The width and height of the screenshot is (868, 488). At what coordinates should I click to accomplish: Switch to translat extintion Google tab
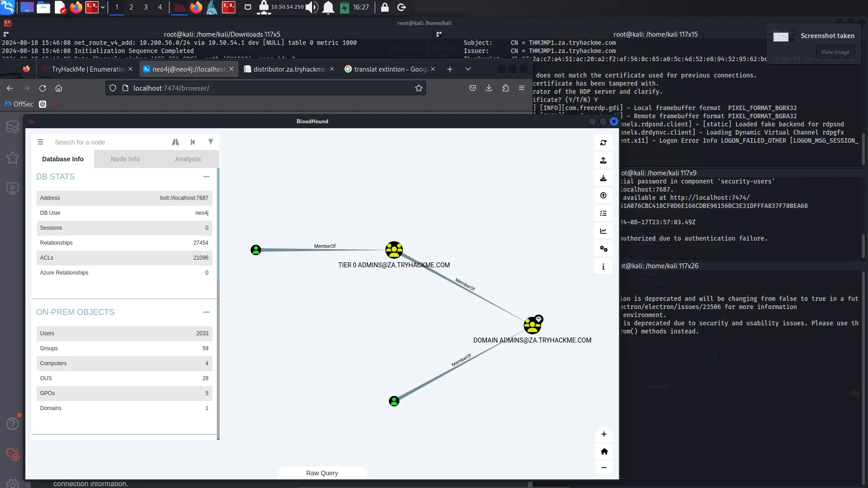pyautogui.click(x=390, y=69)
